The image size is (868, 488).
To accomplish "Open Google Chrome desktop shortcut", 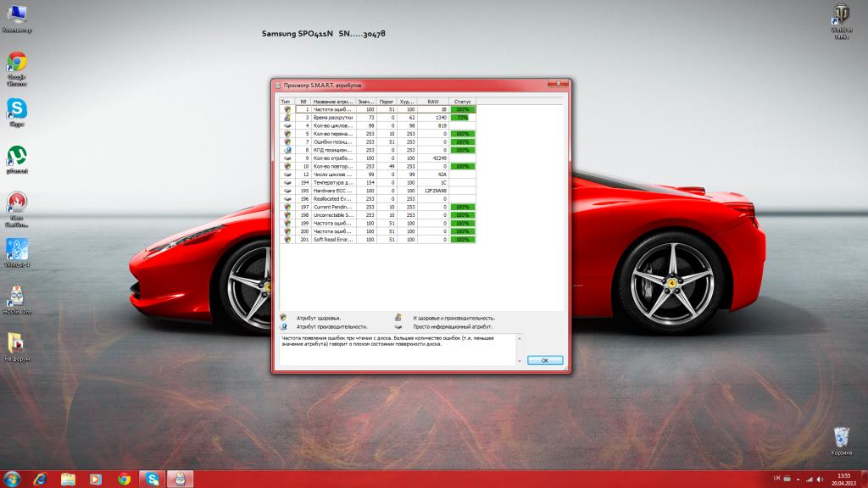I will coord(16,63).
